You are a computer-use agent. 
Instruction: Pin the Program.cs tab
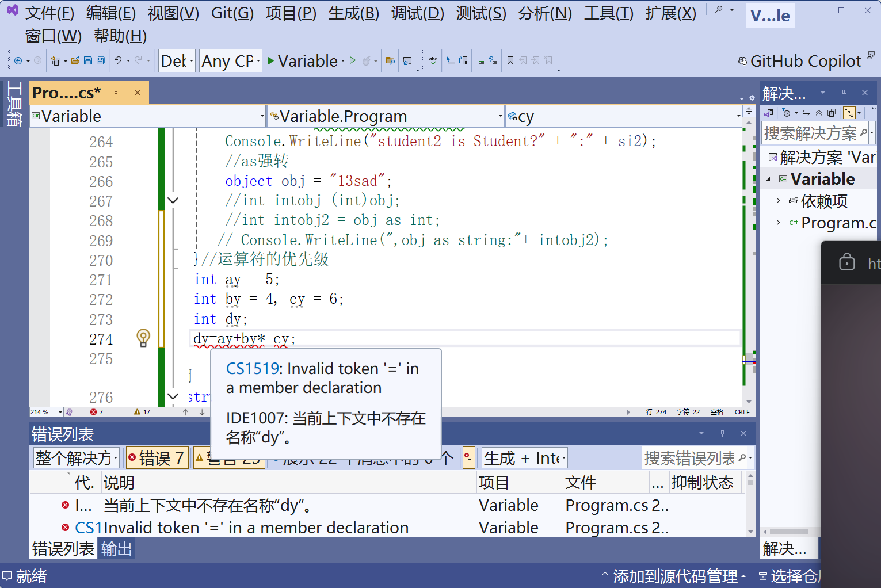(x=116, y=93)
